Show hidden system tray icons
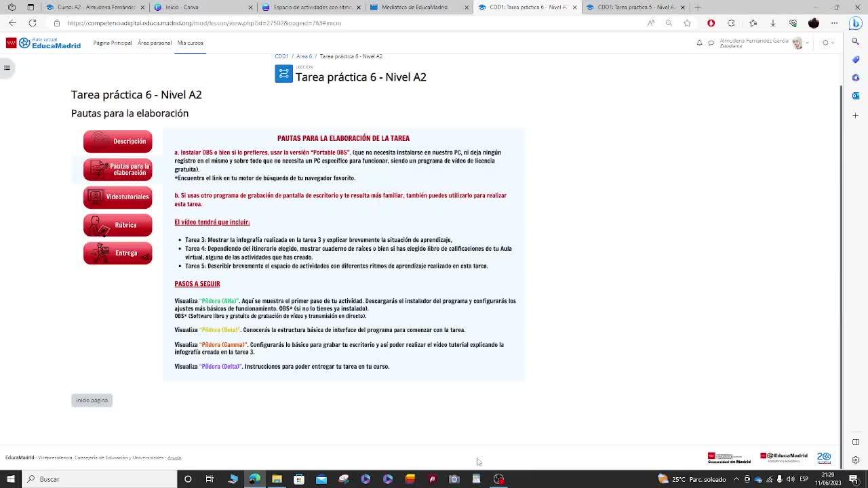Viewport: 868px width, 488px height. click(736, 479)
